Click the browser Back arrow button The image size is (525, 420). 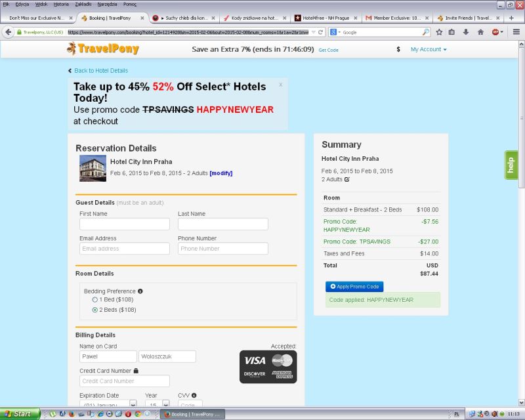point(8,32)
